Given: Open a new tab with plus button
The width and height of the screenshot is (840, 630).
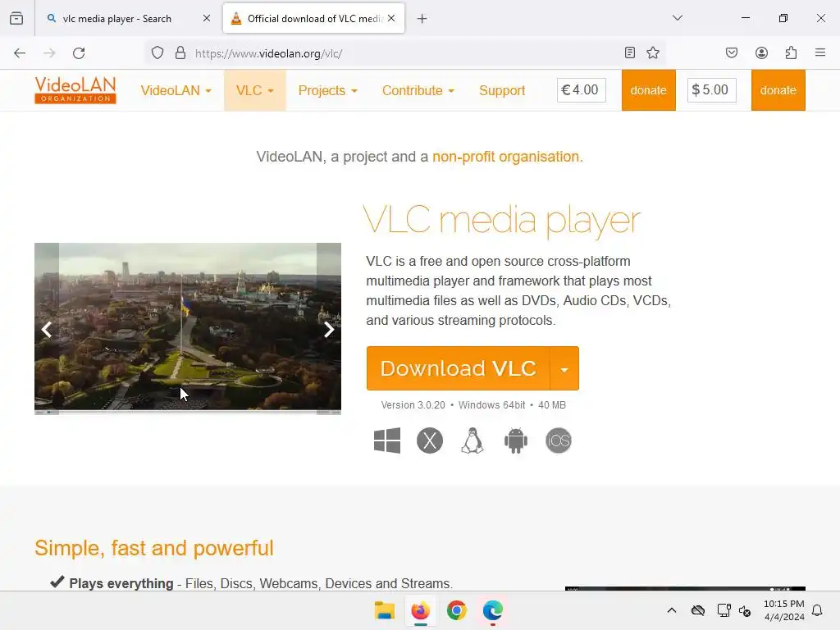Looking at the screenshot, I should pos(422,19).
